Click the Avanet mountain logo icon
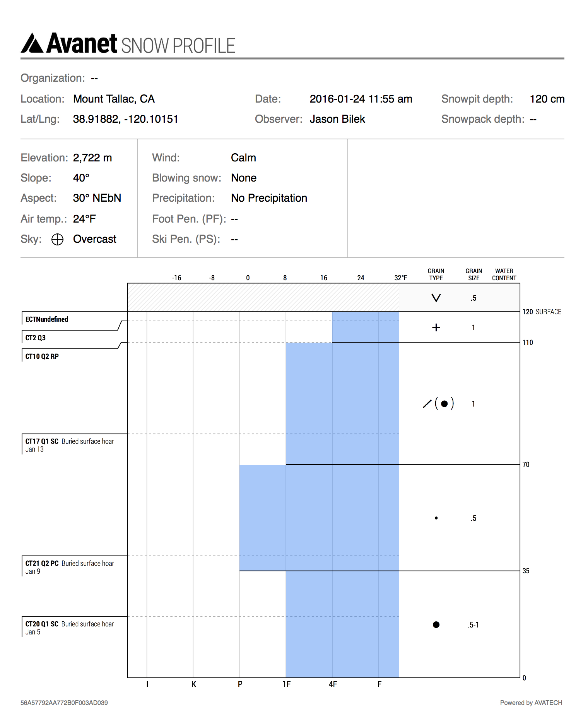The image size is (588, 720). tap(32, 43)
